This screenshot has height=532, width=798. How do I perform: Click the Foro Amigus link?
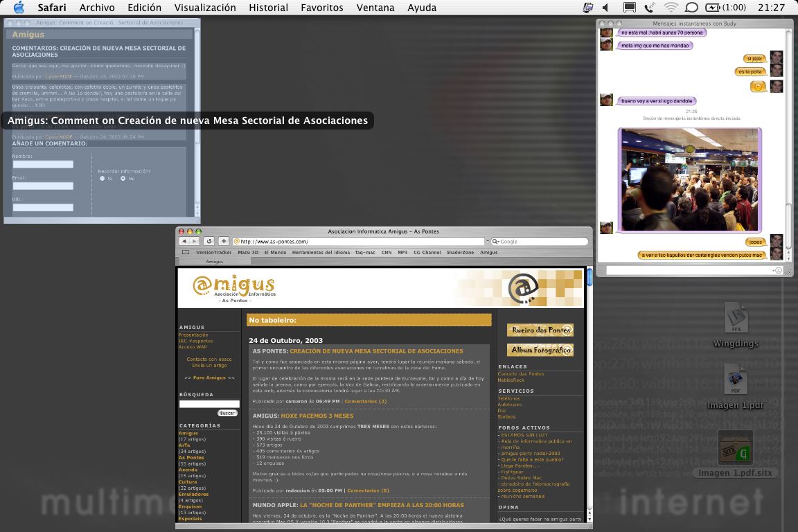(x=209, y=378)
